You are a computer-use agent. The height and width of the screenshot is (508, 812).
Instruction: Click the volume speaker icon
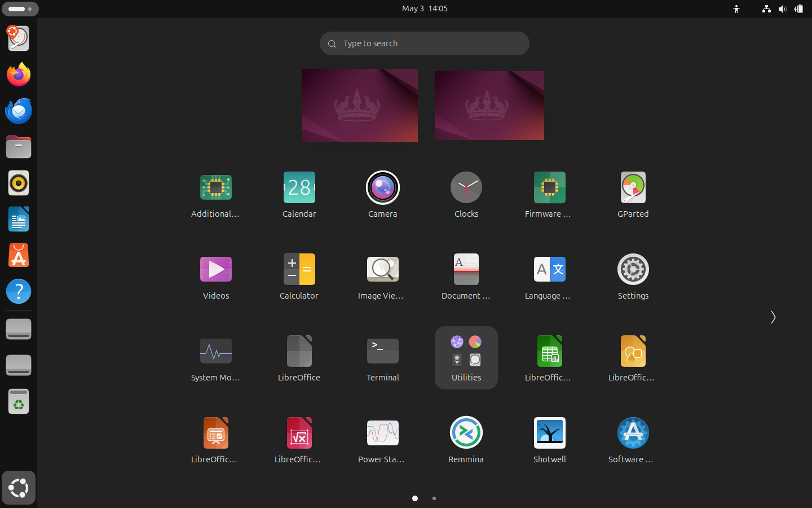coord(782,8)
